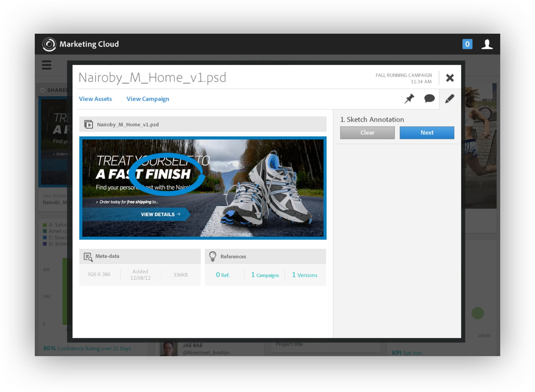
Task: Click the green A: legend swatch
Action: (x=45, y=225)
